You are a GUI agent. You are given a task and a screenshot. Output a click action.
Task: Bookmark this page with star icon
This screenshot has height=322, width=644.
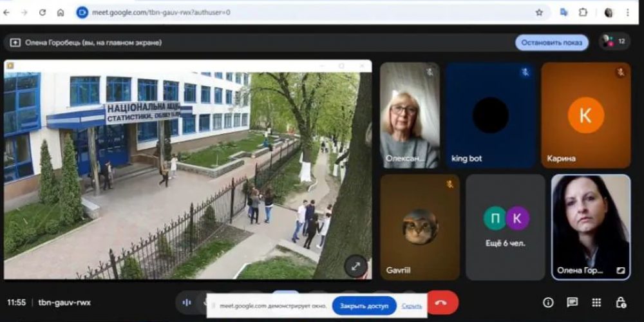point(539,12)
